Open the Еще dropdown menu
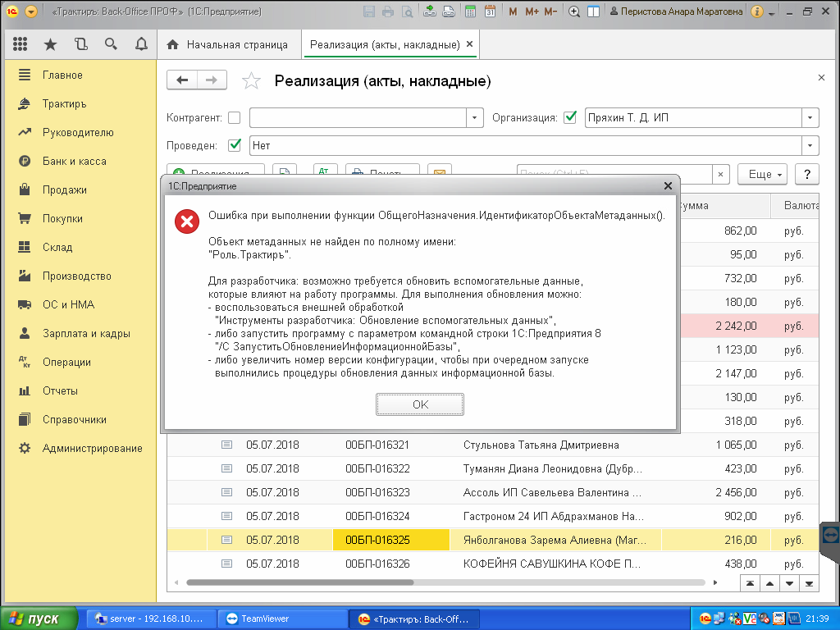The height and width of the screenshot is (630, 840). (763, 174)
